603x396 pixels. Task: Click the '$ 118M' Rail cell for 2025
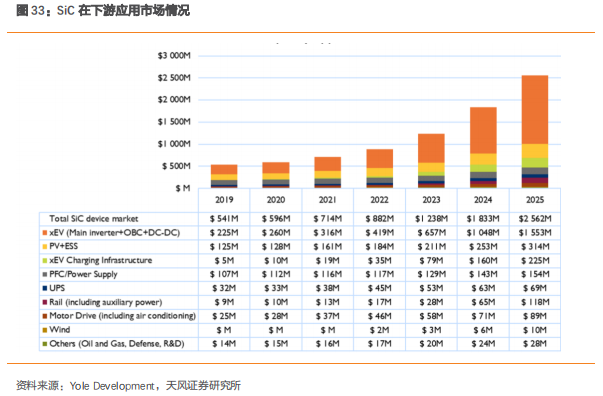tap(535, 302)
